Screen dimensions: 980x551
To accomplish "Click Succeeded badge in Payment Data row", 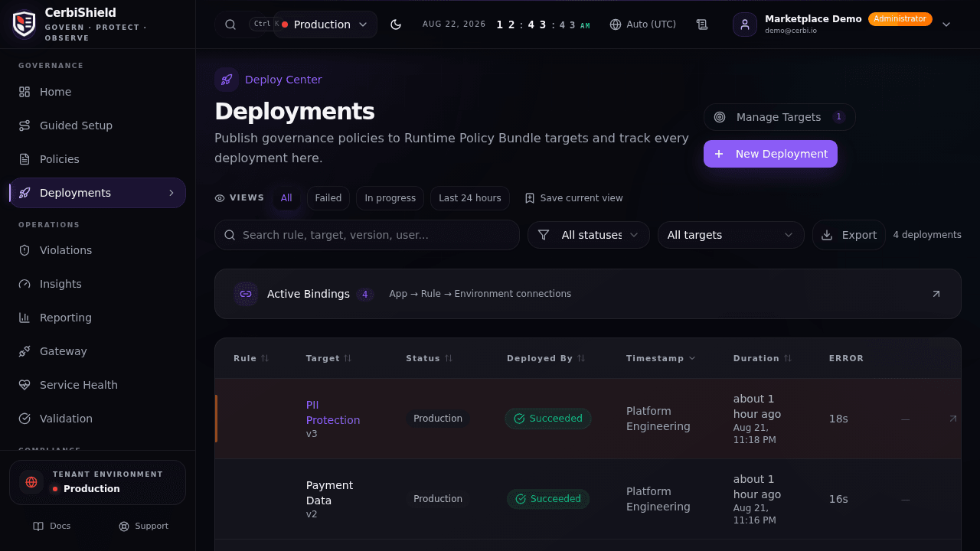I will pos(548,499).
